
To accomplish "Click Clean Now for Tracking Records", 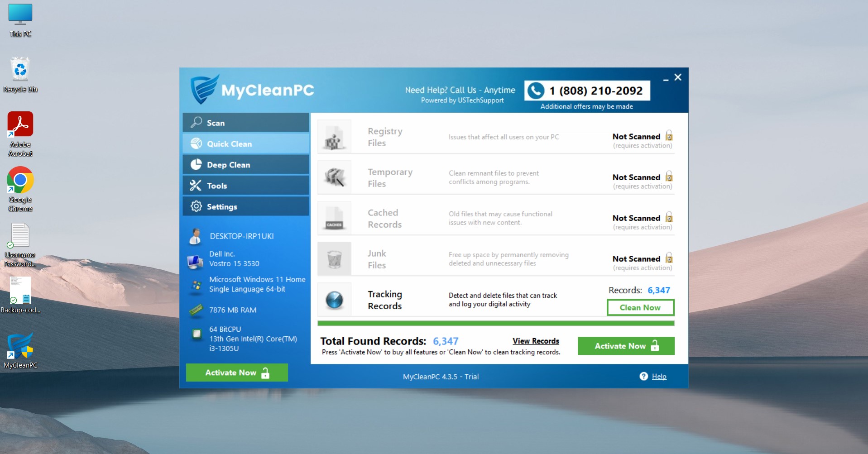I will tap(640, 307).
